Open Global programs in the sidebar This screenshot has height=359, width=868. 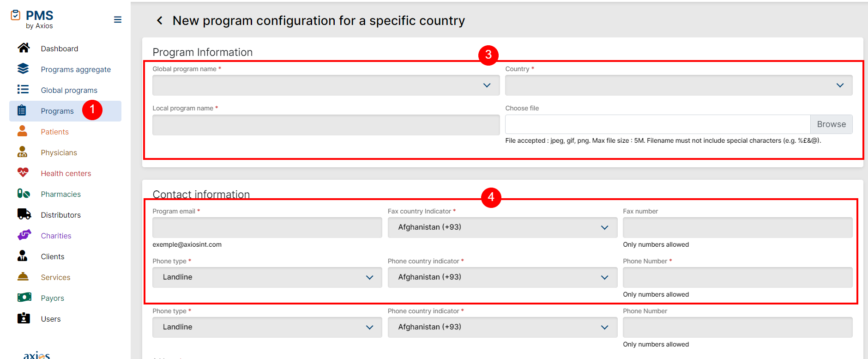69,90
